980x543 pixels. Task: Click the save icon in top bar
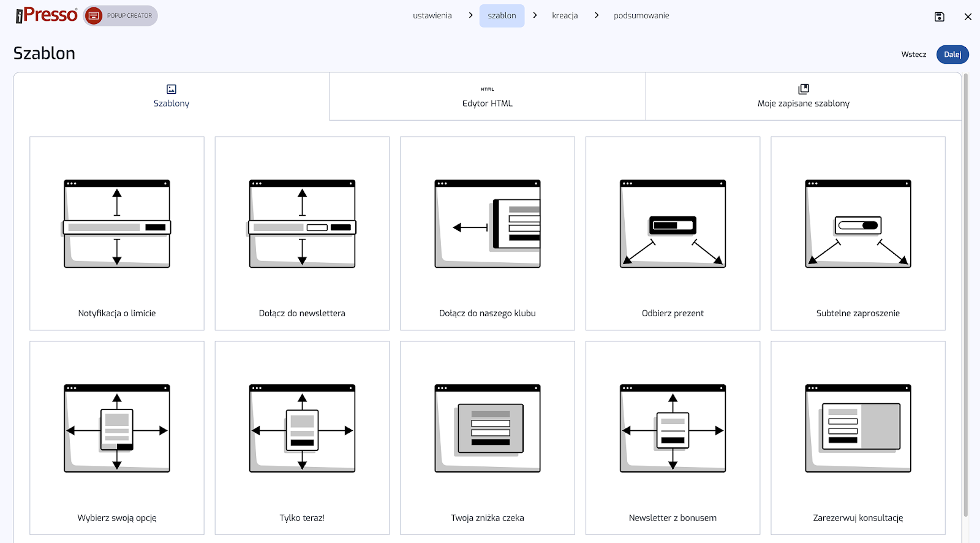pos(939,17)
